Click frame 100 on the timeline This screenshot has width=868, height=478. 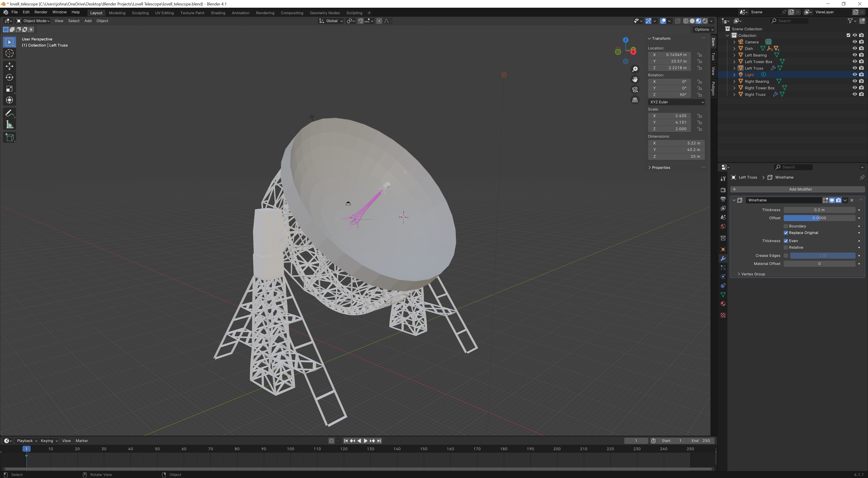290,449
